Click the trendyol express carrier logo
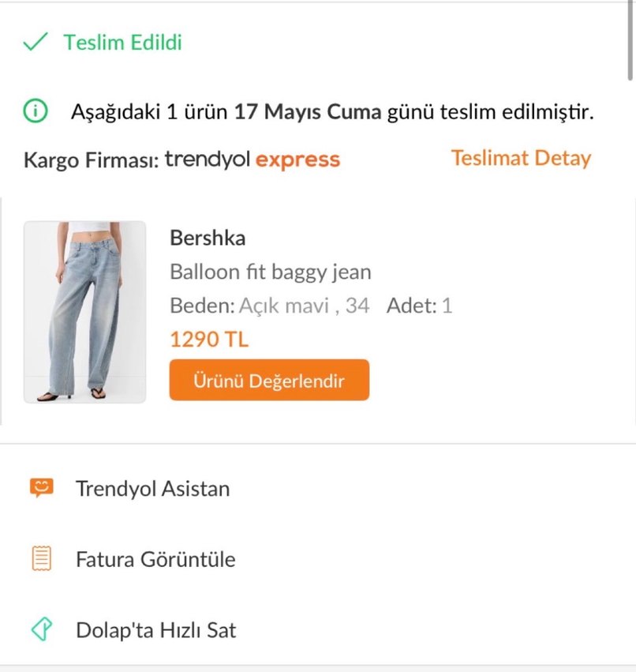Screen dimensions: 636x672 coord(253,160)
